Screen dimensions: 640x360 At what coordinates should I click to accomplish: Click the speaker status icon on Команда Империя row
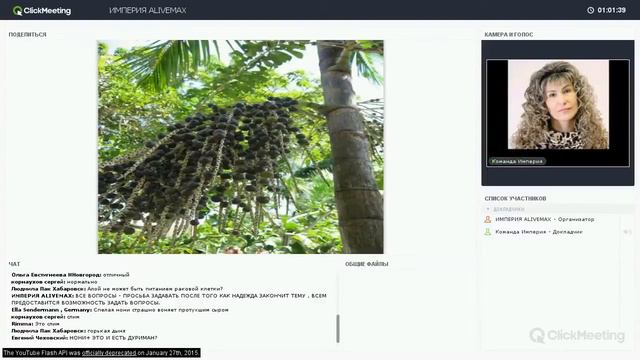click(x=628, y=232)
